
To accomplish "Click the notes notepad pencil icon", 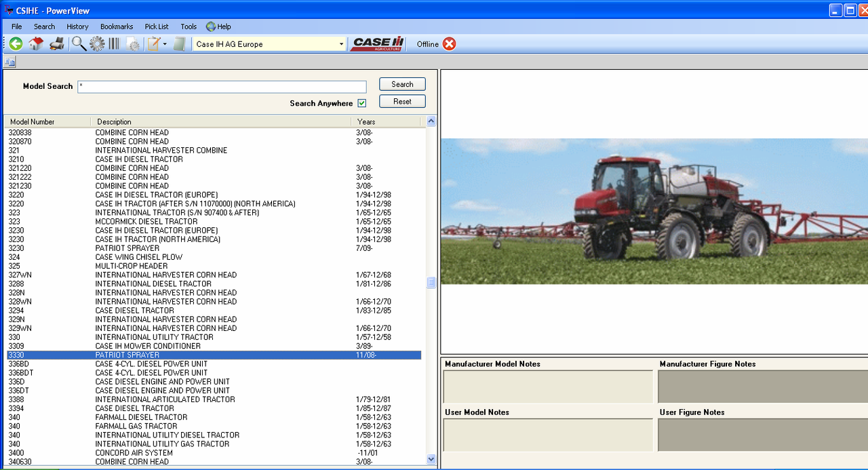I will pyautogui.click(x=154, y=44).
